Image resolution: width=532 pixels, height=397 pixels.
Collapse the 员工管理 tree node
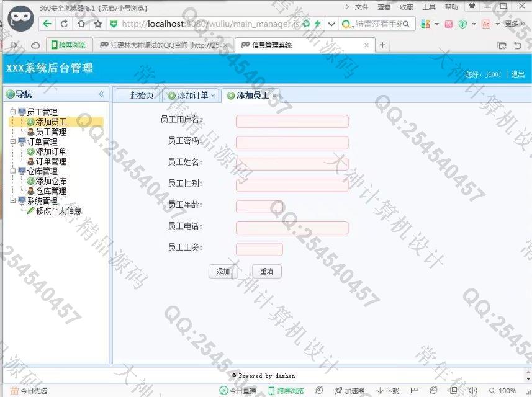click(12, 112)
